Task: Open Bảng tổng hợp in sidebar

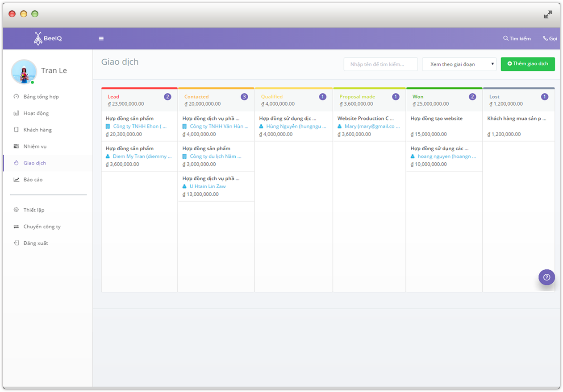Action: 41,97
